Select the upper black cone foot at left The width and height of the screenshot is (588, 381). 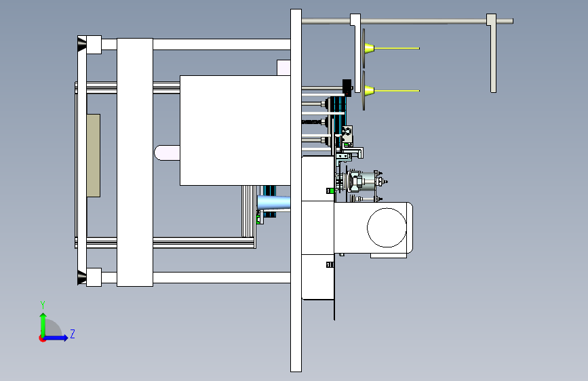(x=82, y=45)
